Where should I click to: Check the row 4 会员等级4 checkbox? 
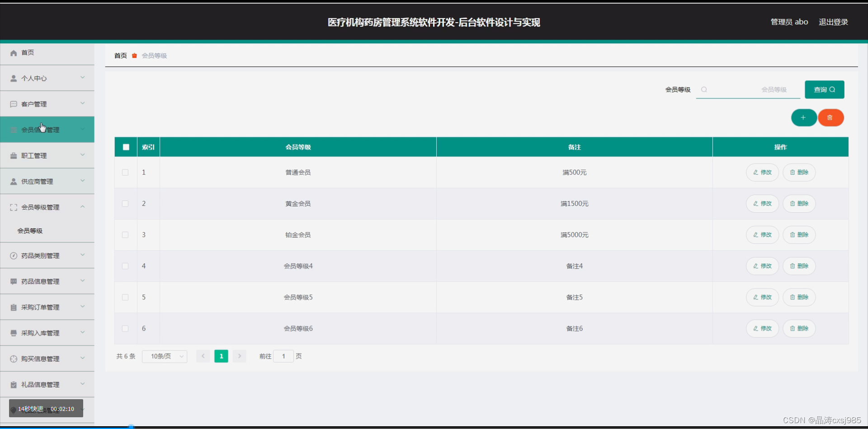tap(125, 266)
